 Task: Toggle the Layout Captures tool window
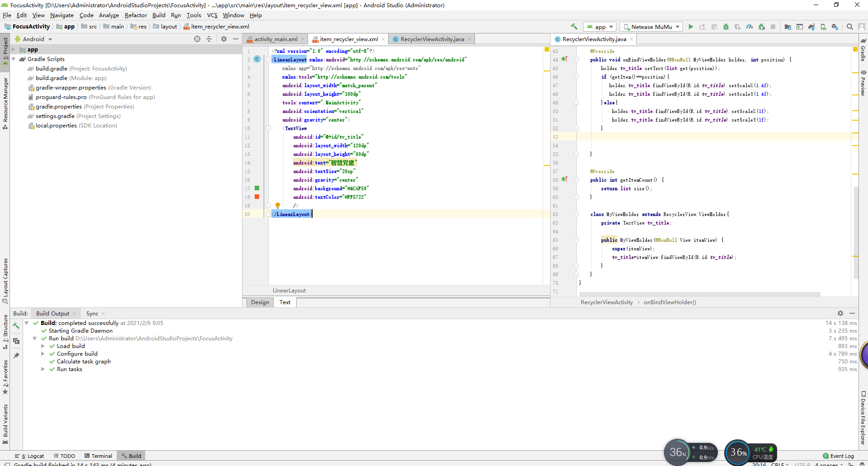click(5, 281)
